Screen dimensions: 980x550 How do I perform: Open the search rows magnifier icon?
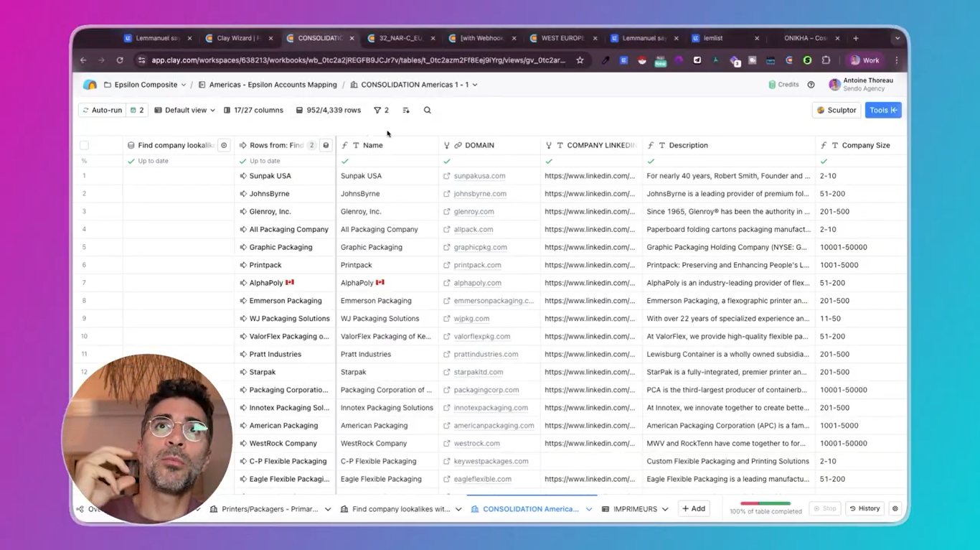pyautogui.click(x=428, y=111)
